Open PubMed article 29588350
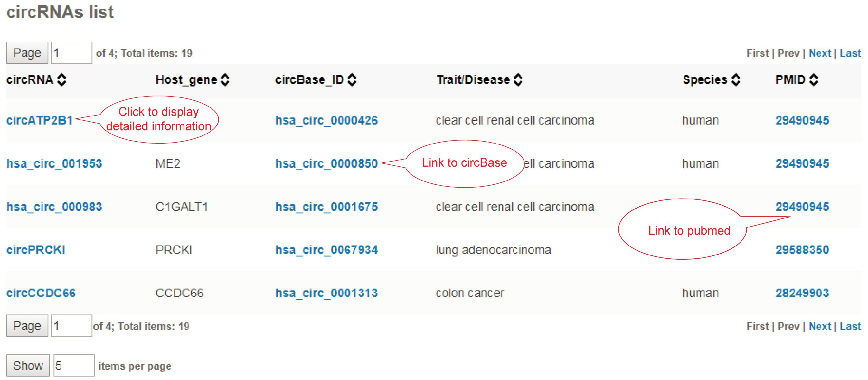This screenshot has height=380, width=868. pos(802,250)
